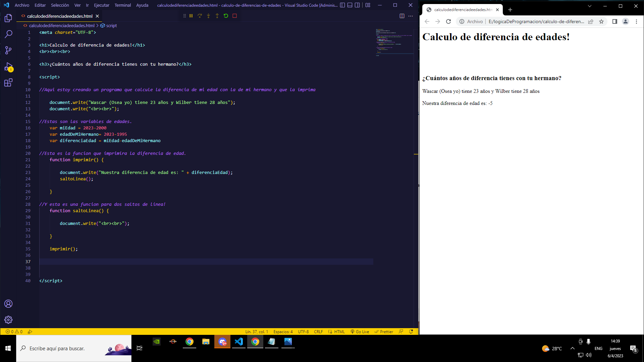The image size is (644, 362).
Task: Change the end-of-line sequence CRLF
Action: coord(318,332)
